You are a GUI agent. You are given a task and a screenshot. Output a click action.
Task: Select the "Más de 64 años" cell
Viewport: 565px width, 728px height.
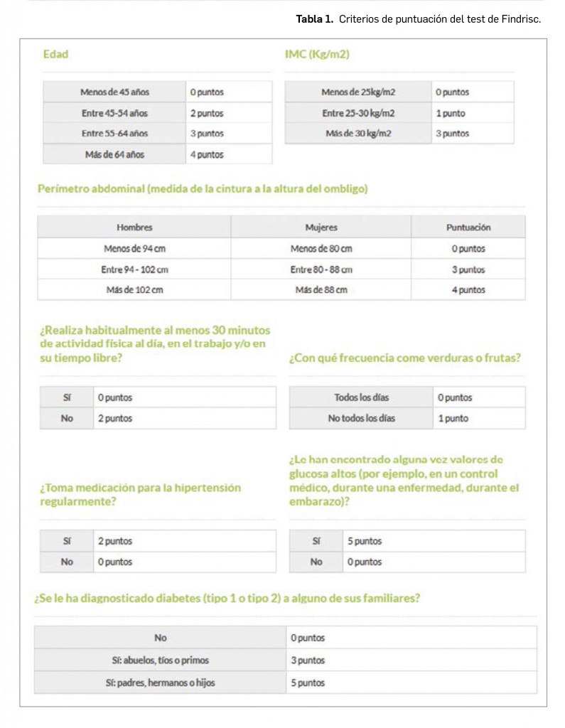point(114,154)
